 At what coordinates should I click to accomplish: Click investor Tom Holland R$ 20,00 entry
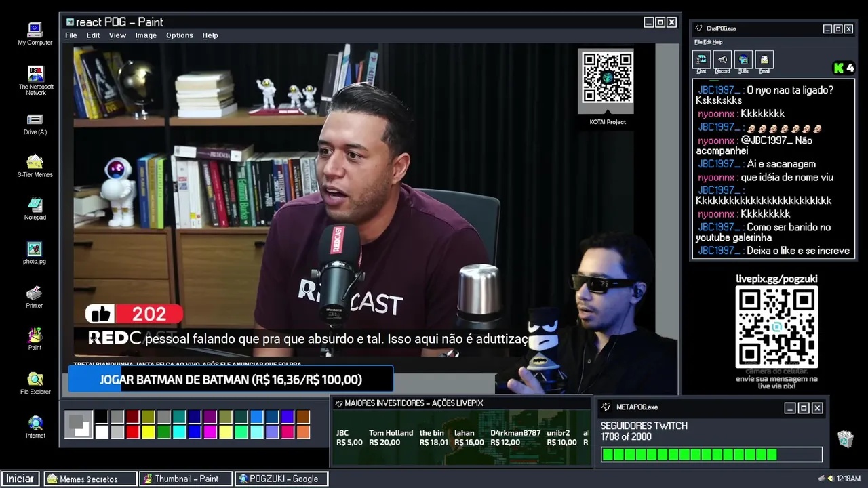pyautogui.click(x=391, y=437)
